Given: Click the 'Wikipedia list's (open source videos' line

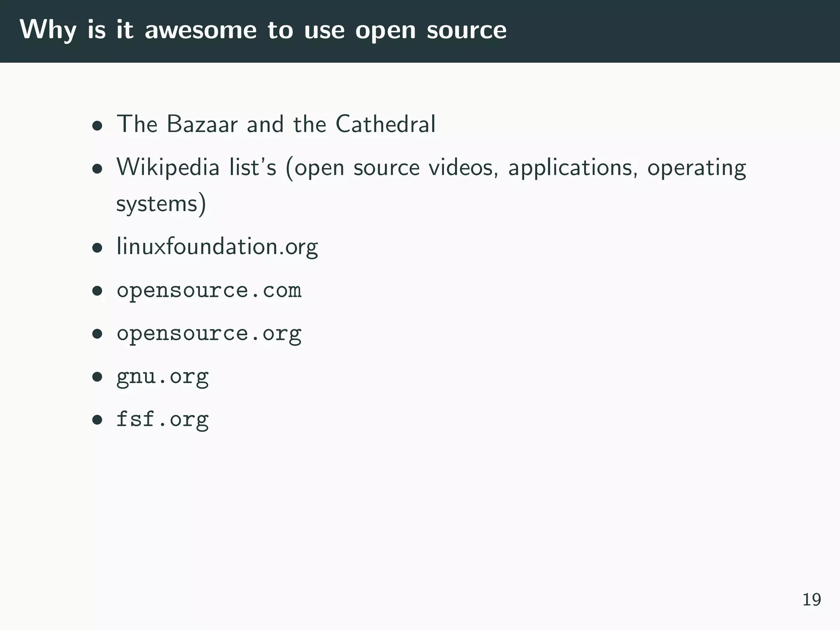Looking at the screenshot, I should [431, 168].
